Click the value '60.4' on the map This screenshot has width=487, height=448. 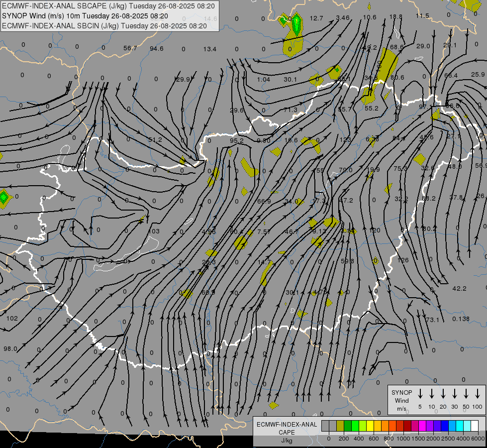pos(236,231)
